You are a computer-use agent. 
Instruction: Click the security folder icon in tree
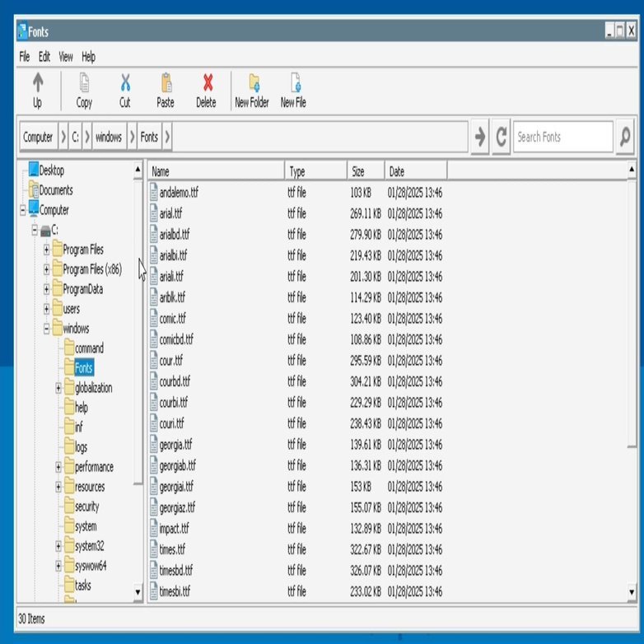click(x=69, y=506)
